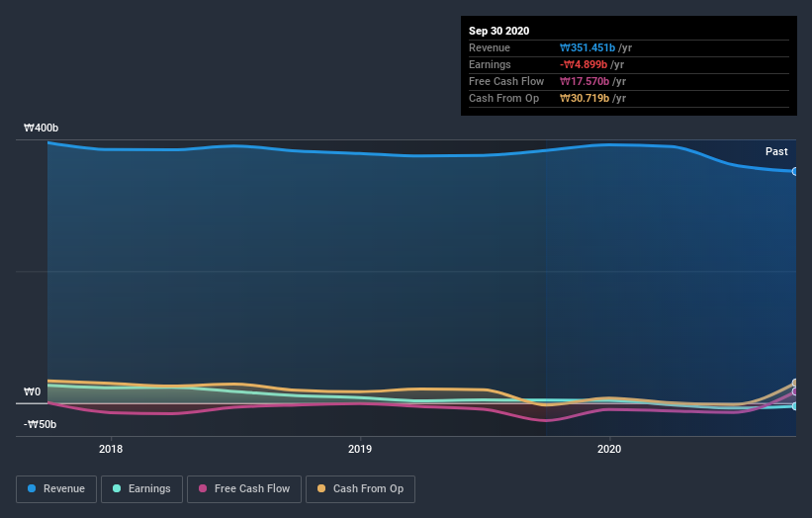Click the Earnings end data point marker
The height and width of the screenshot is (518, 812).
coord(795,406)
